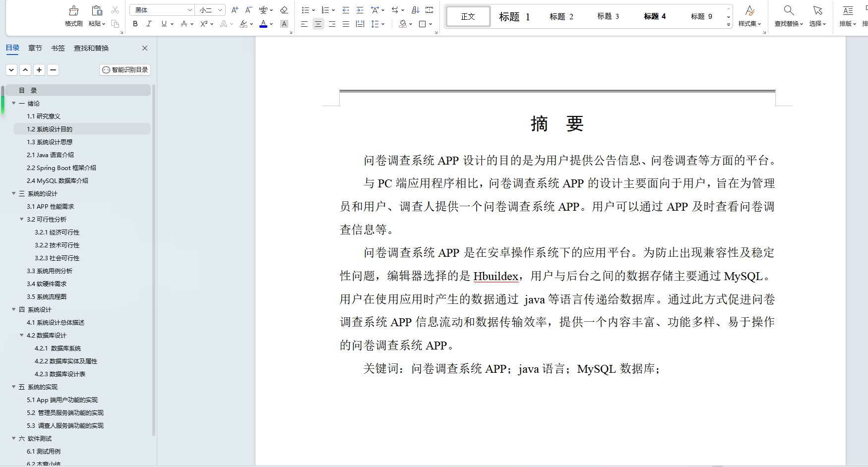Apply the 标题 9 heading style
868x467 pixels.
coord(701,17)
